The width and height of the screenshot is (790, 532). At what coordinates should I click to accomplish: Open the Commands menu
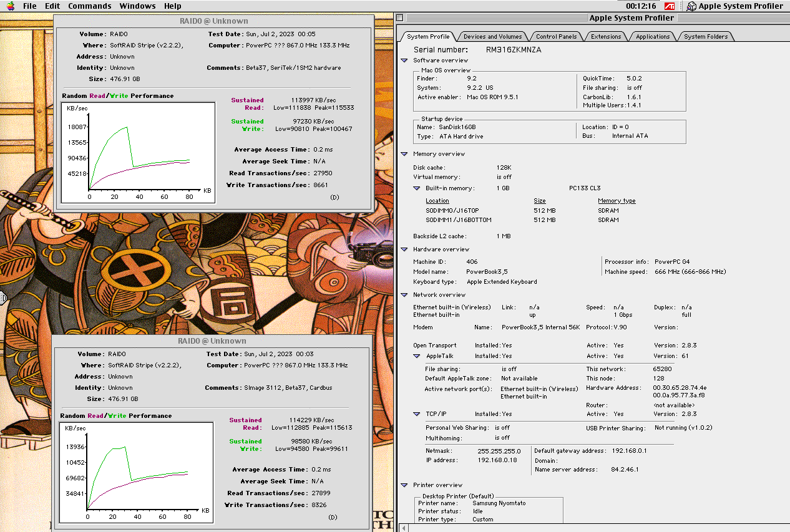(90, 6)
